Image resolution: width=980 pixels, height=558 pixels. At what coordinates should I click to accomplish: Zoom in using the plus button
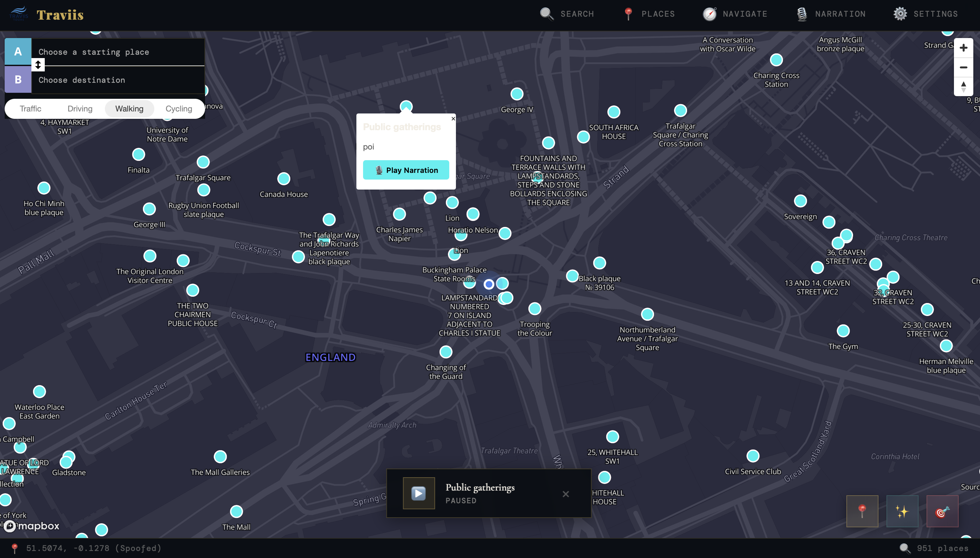pos(964,47)
